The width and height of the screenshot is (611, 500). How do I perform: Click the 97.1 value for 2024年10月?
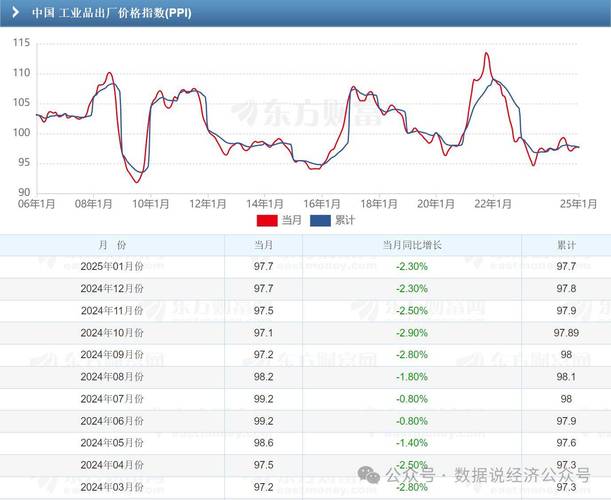(x=263, y=333)
